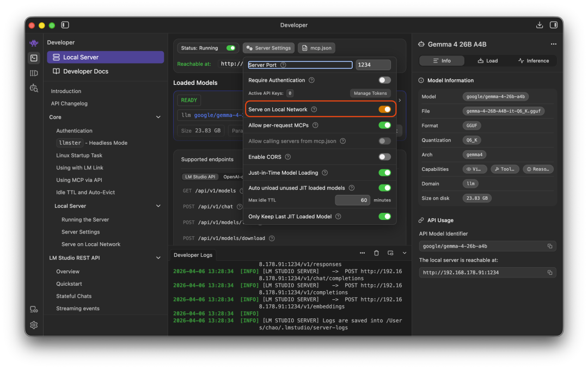Image resolution: width=588 pixels, height=369 pixels.
Task: Open Developer Docs in sidebar
Action: (106, 72)
